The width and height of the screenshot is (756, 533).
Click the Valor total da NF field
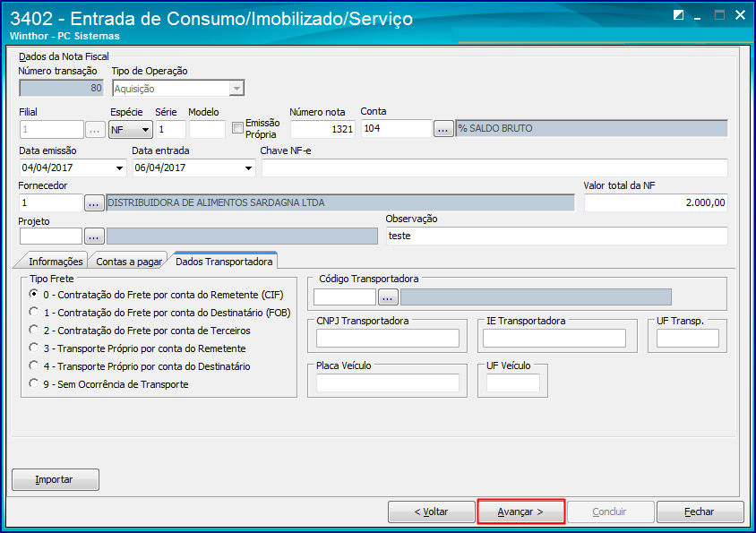click(656, 203)
